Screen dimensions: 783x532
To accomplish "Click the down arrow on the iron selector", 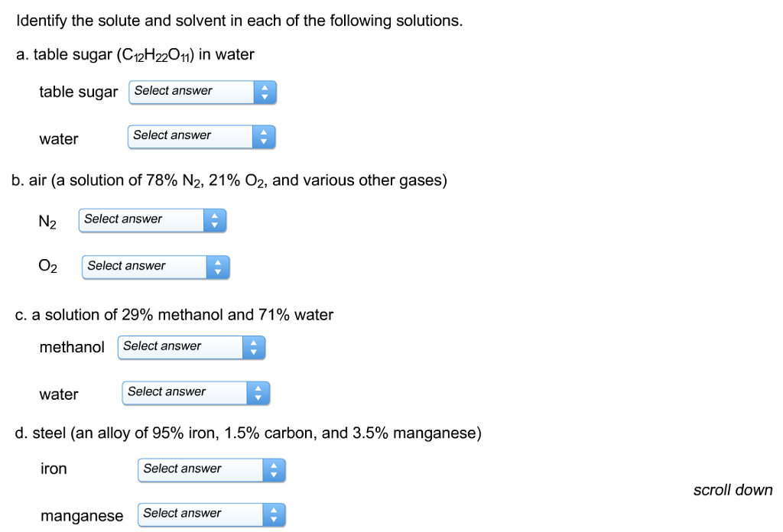I will click(x=274, y=474).
